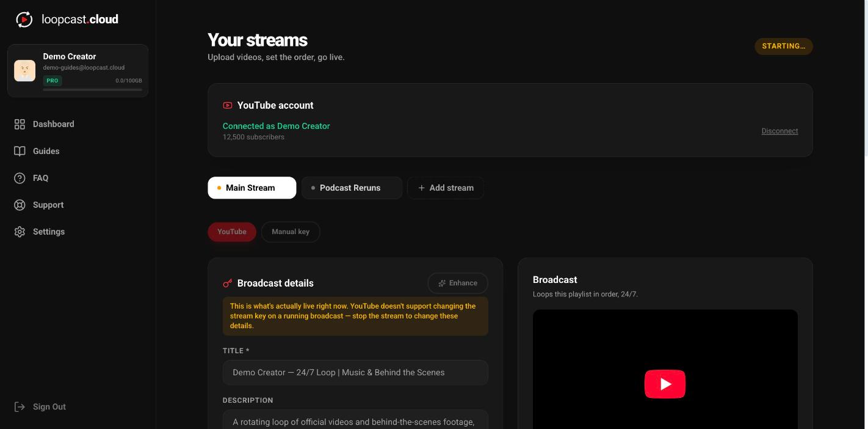Click the Podcast Reruns status dot
This screenshot has width=868, height=429.
point(313,188)
